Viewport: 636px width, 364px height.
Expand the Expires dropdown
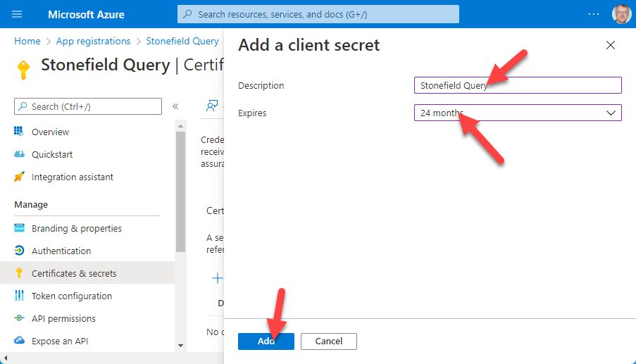coord(610,113)
